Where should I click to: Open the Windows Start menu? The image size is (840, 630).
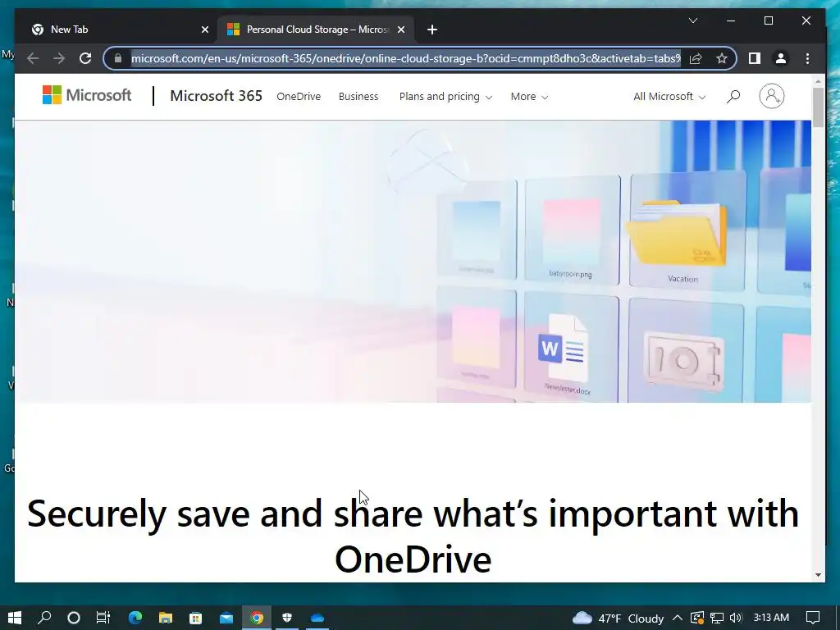click(x=15, y=618)
